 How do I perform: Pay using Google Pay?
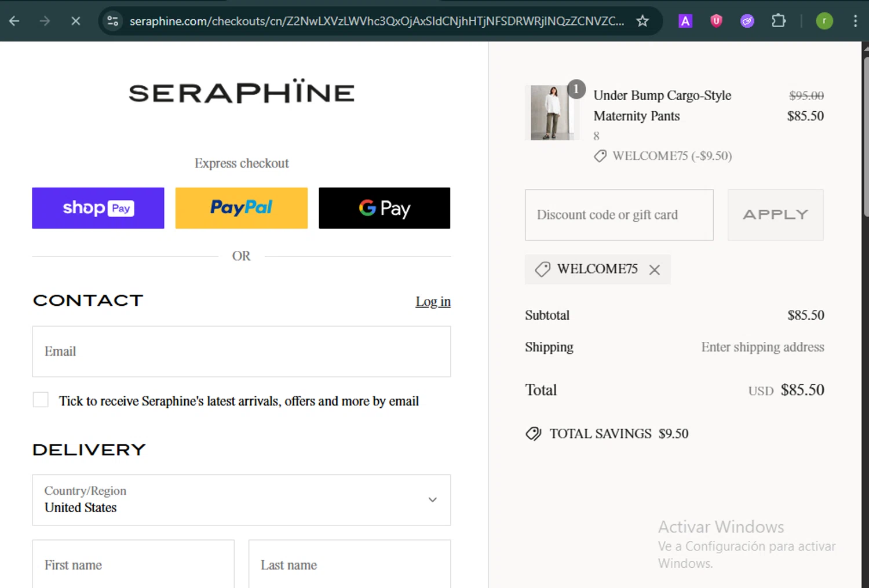[385, 208]
